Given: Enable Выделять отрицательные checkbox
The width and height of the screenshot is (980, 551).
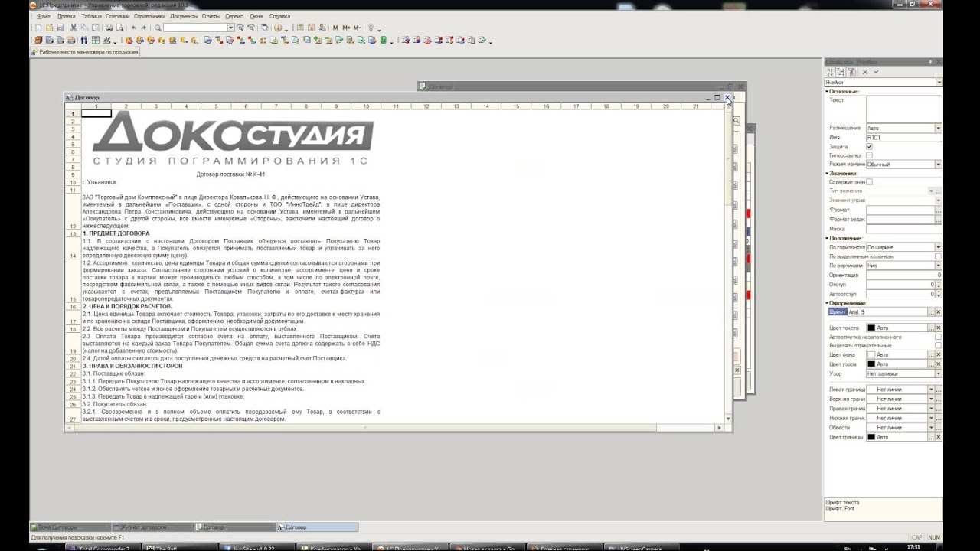Looking at the screenshot, I should pyautogui.click(x=938, y=345).
